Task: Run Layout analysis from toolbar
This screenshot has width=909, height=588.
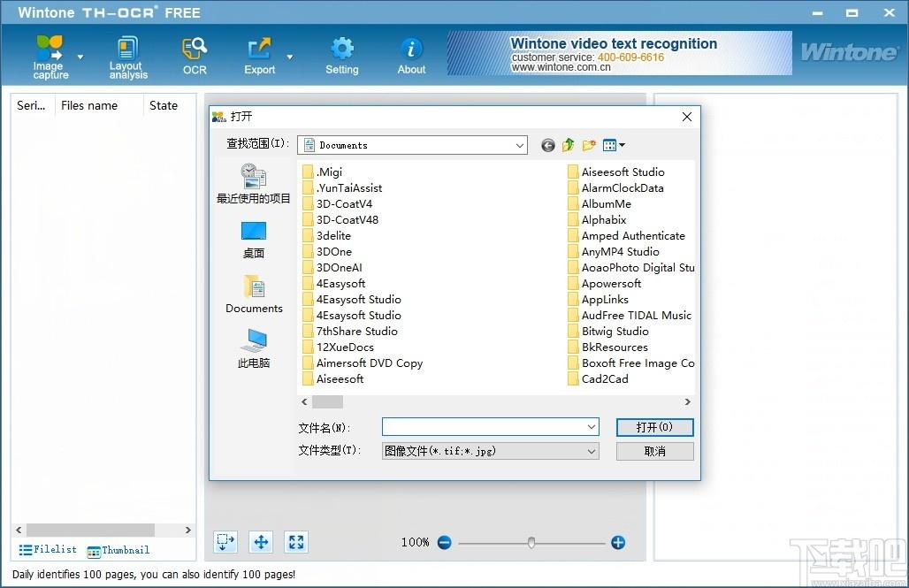Action: click(128, 57)
